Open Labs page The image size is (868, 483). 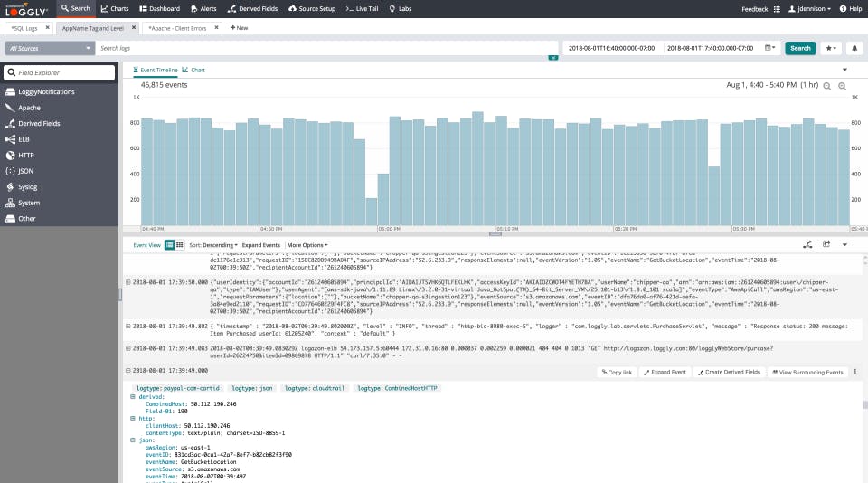[401, 8]
